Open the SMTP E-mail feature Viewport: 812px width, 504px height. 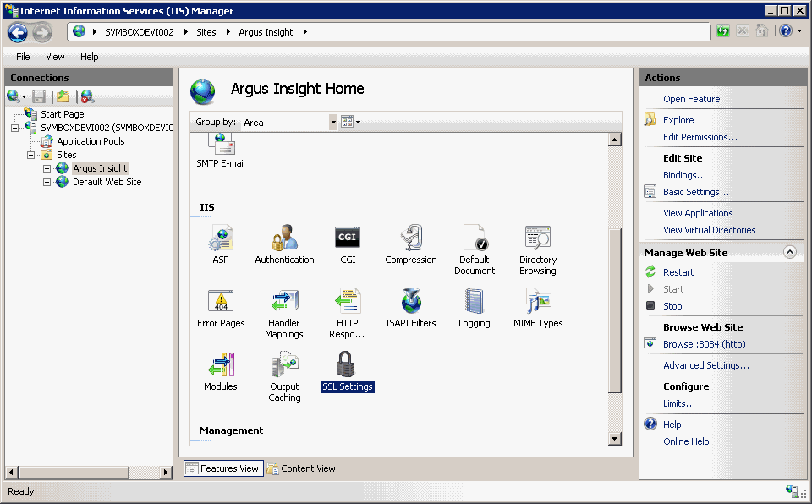[221, 151]
